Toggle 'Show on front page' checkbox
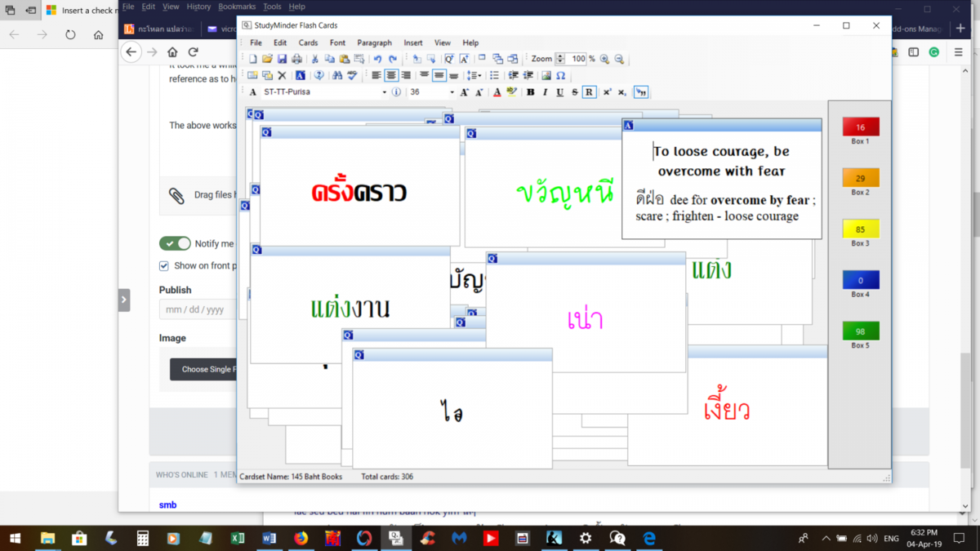This screenshot has width=980, height=551. pos(164,265)
